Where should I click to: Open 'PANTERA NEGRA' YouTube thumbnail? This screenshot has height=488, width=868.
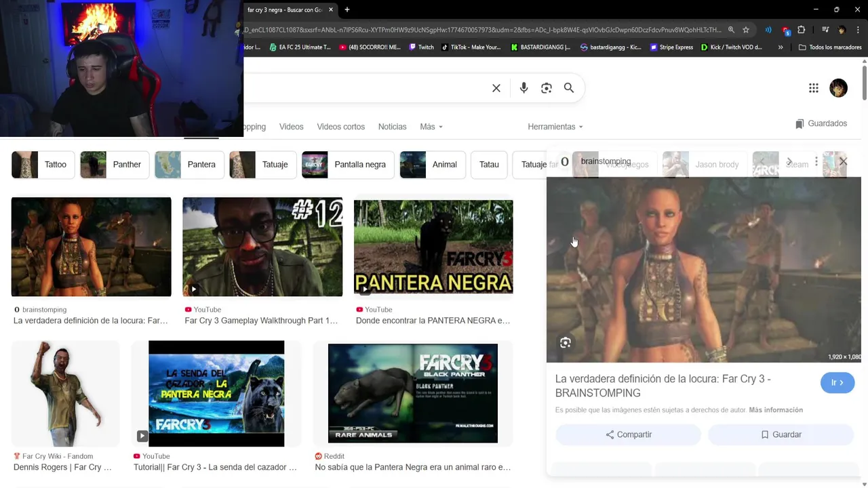[x=433, y=247]
